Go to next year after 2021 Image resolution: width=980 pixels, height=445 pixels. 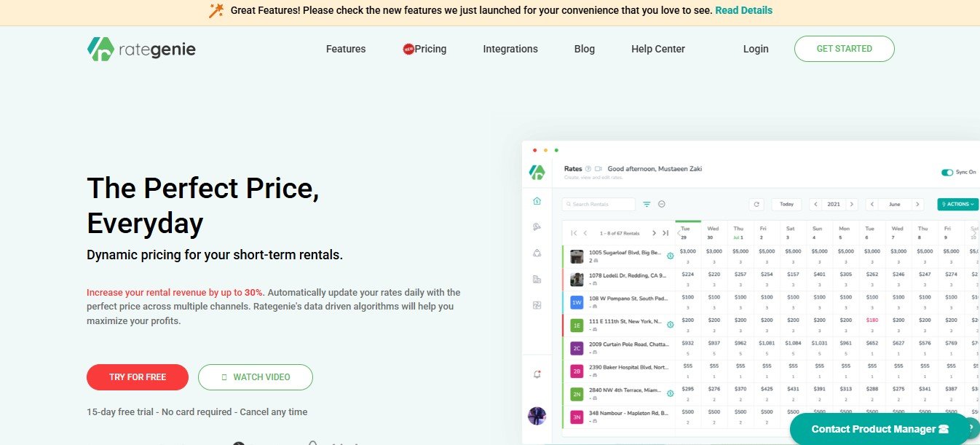pos(852,205)
